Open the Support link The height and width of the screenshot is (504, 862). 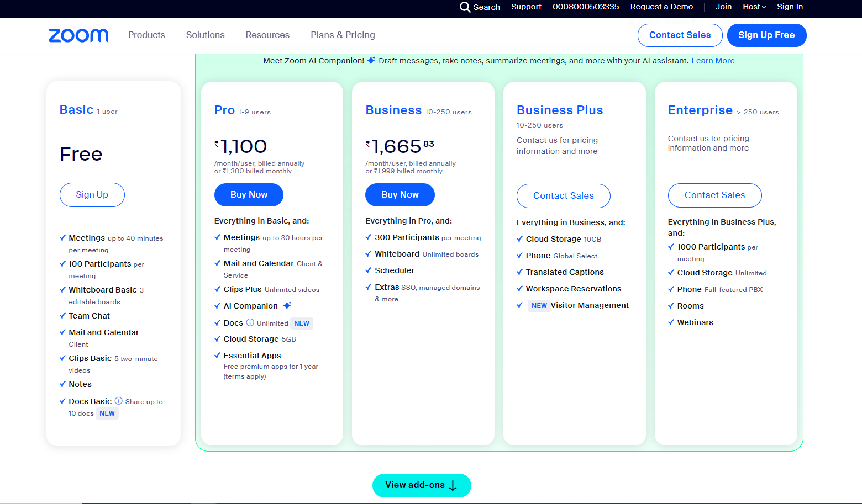[526, 7]
